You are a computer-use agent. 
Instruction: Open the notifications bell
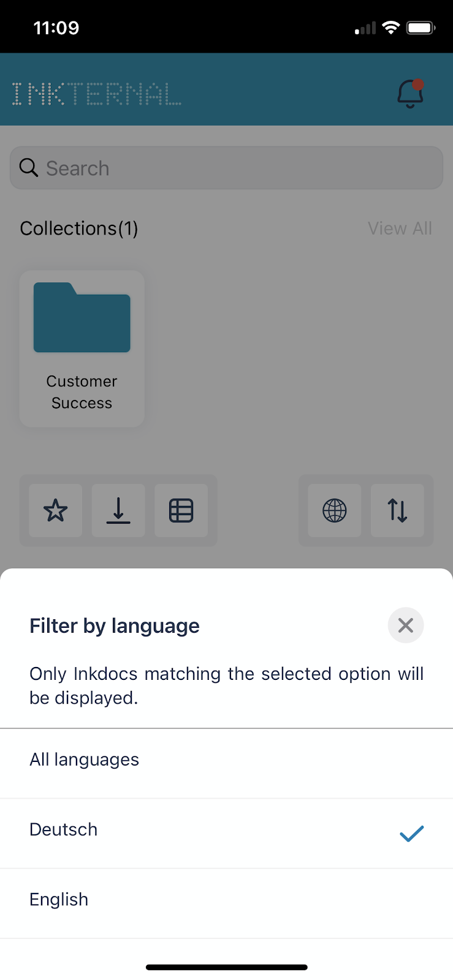click(410, 94)
